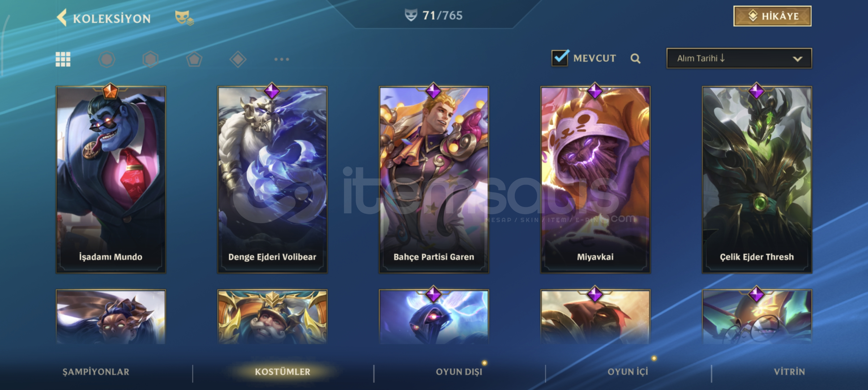Filter skins by the diamond rarity icon
This screenshot has height=390, width=868.
[238, 59]
